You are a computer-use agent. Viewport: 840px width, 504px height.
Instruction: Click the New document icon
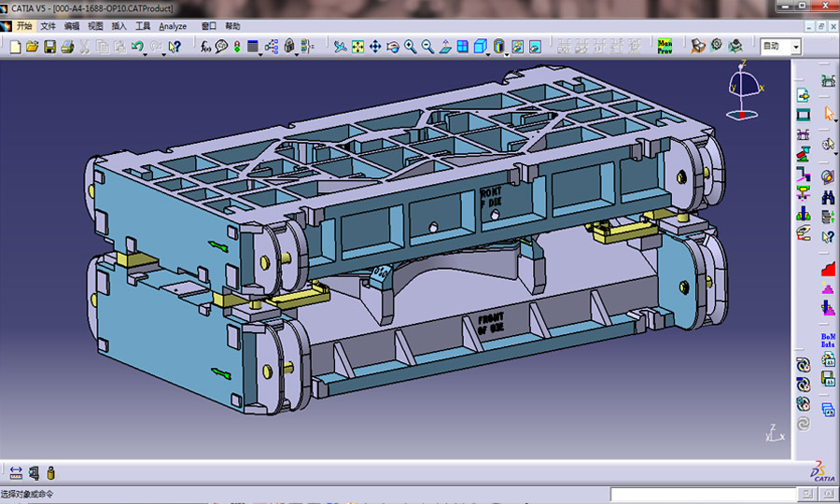[x=14, y=46]
